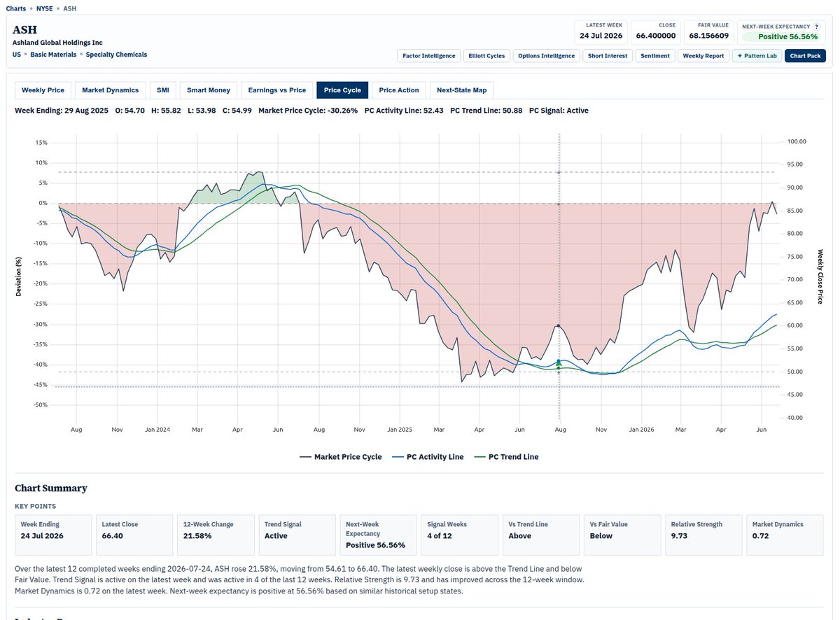
Task: Toggle Market Price Cycle legend series
Action: coord(341,457)
